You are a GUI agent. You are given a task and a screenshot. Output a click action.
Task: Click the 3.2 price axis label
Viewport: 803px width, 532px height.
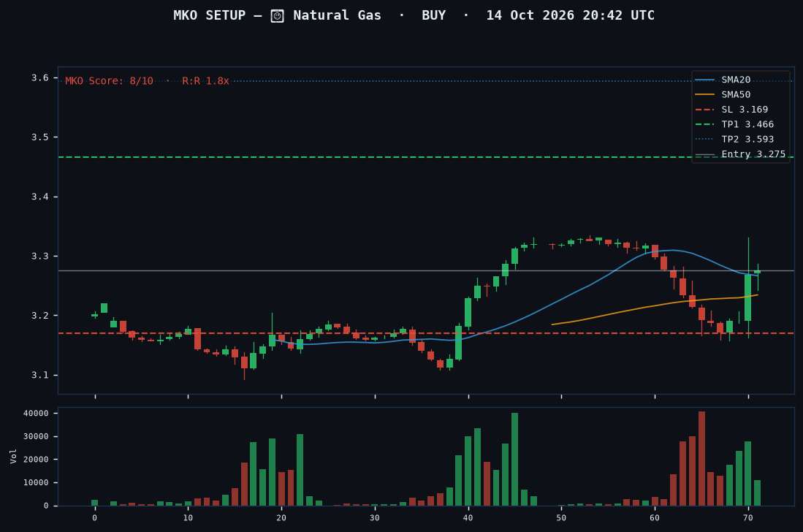40,316
